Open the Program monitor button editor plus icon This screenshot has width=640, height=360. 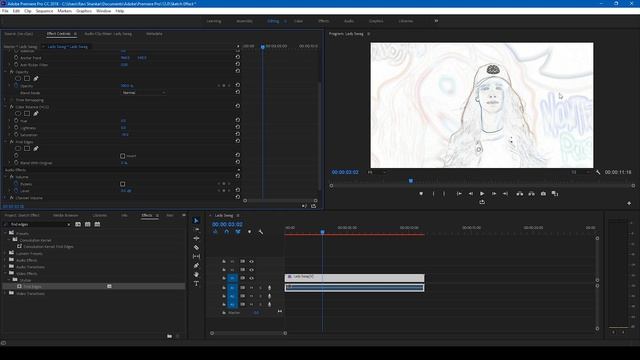click(x=629, y=203)
